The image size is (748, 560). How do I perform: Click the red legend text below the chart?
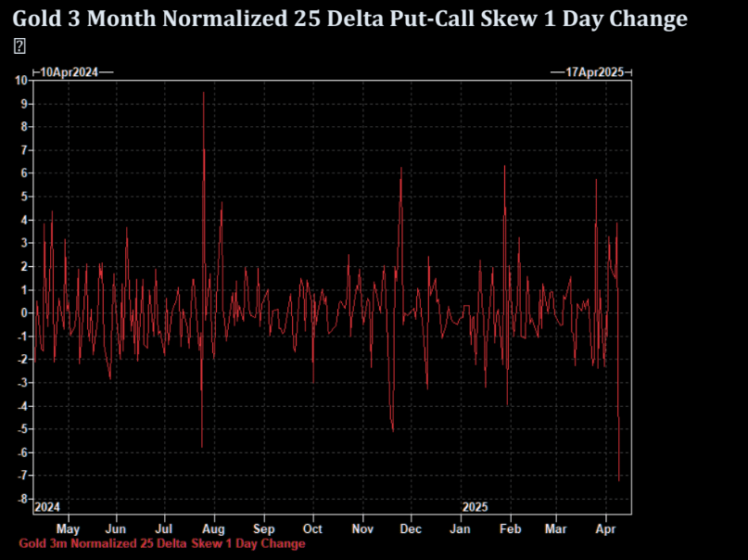coord(161,543)
